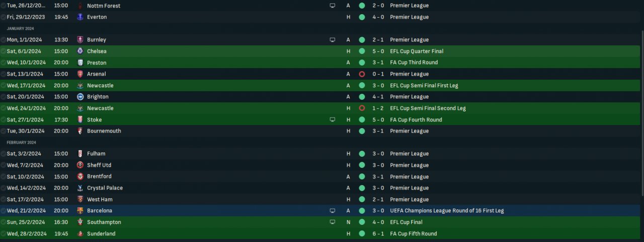The image size is (644, 242).
Task: Click the TV broadcast icon on the Burnley row
Action: coord(332,40)
